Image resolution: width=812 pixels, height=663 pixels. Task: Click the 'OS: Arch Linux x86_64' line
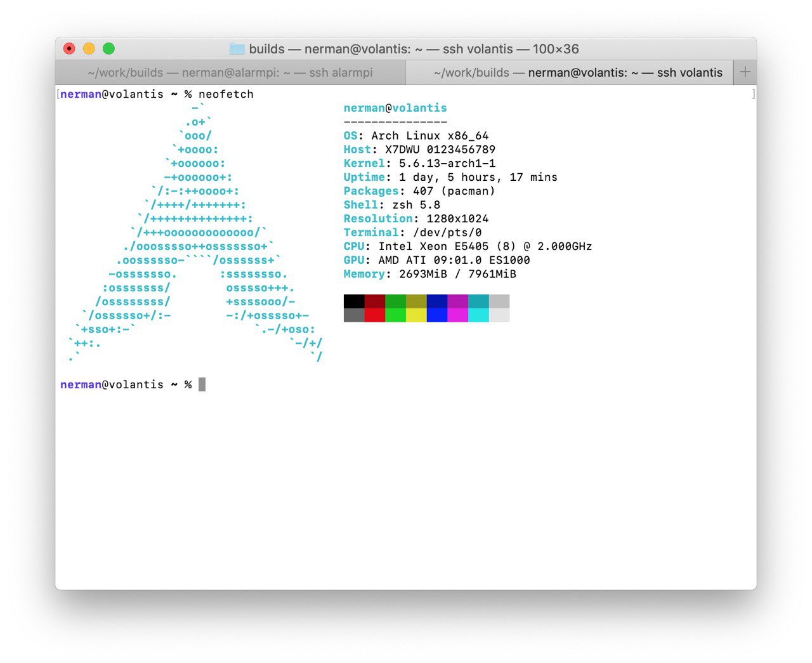tap(416, 136)
